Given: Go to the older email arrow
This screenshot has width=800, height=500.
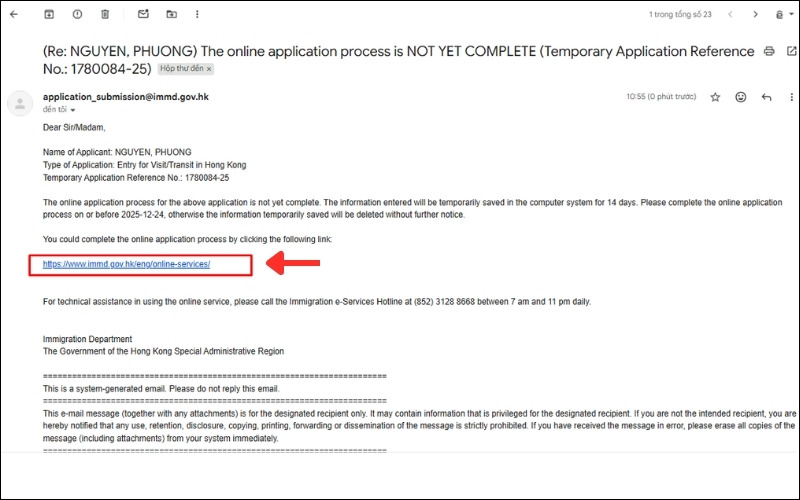Looking at the screenshot, I should (756, 14).
